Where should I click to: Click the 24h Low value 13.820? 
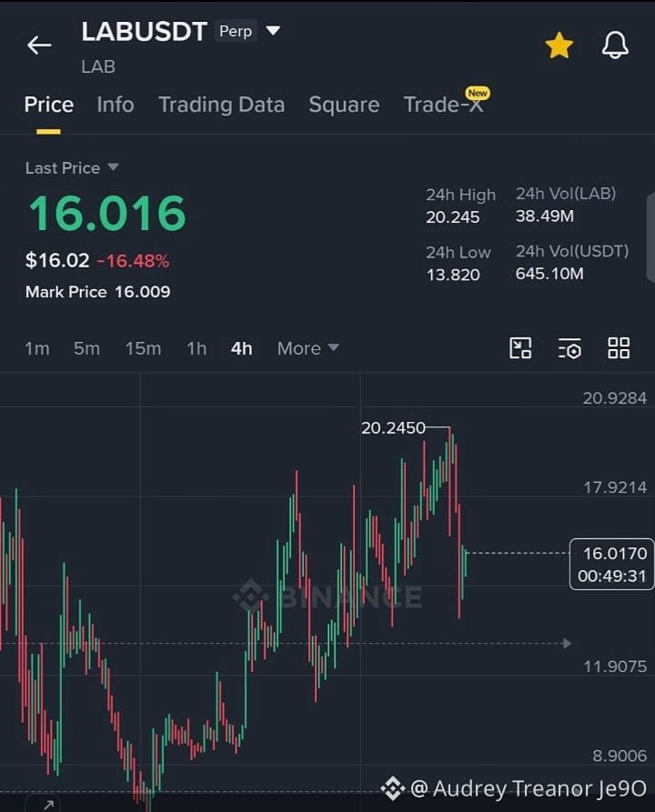tap(453, 275)
